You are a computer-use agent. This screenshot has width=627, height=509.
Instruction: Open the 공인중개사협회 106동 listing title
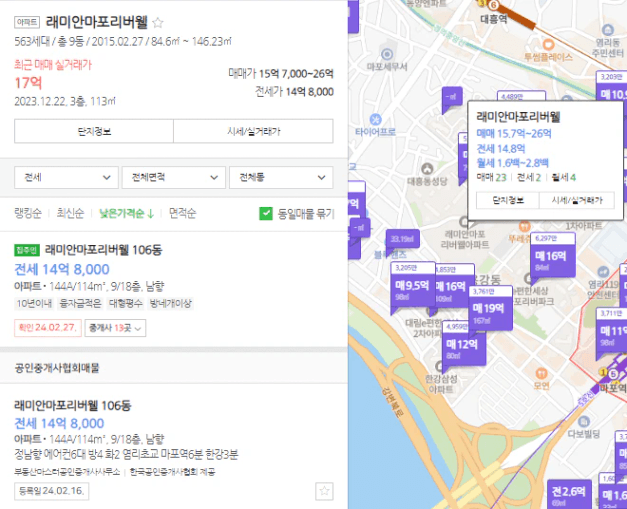(73, 405)
